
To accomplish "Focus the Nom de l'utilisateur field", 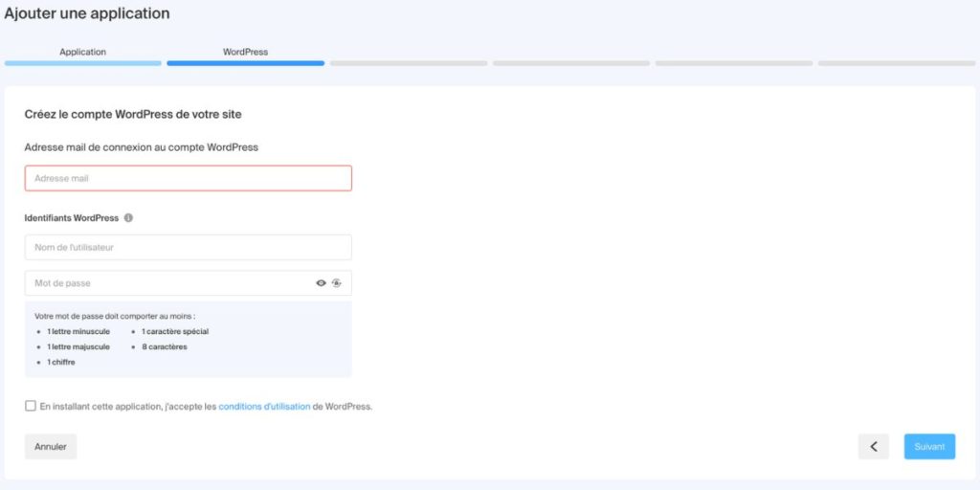I will click(x=189, y=248).
